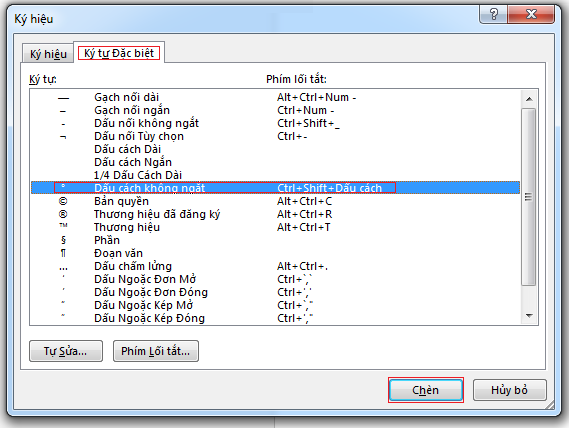Open the Phím Lối tắt shortcut button
Image resolution: width=569 pixels, height=428 pixels.
click(x=156, y=351)
